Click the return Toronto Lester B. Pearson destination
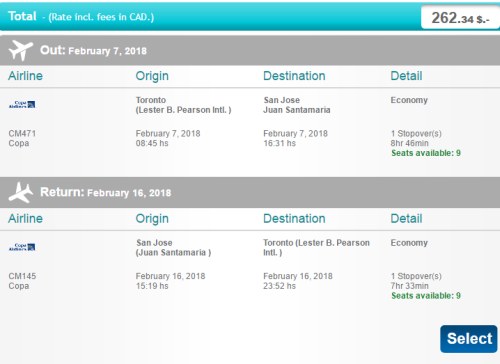Image resolution: width=500 pixels, height=364 pixels. point(316,247)
